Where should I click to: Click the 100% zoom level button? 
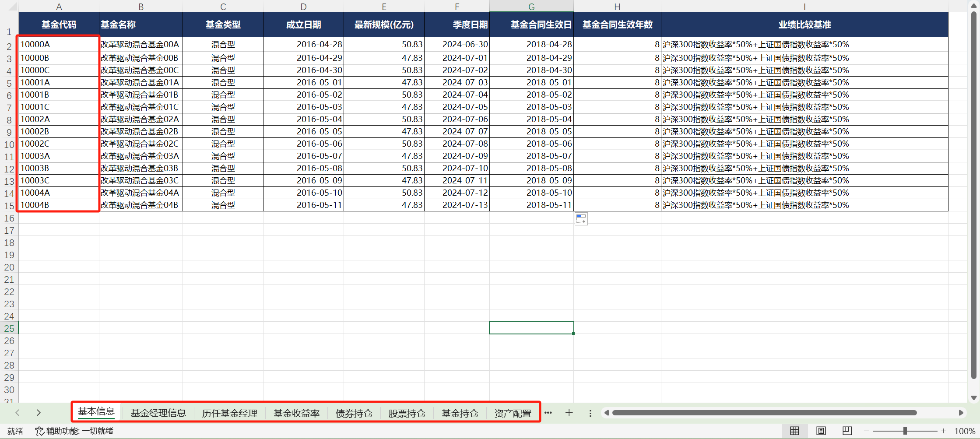click(x=964, y=431)
